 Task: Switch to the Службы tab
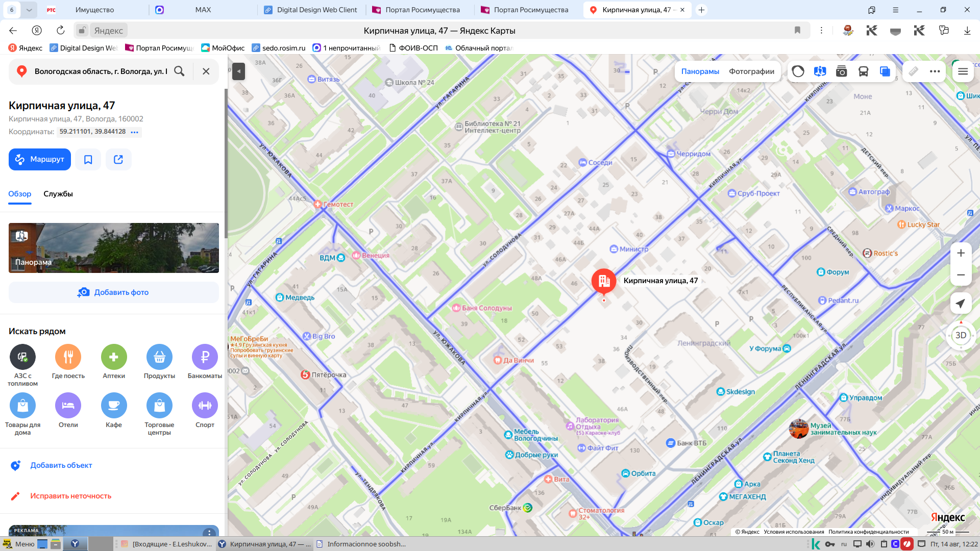pos(58,194)
